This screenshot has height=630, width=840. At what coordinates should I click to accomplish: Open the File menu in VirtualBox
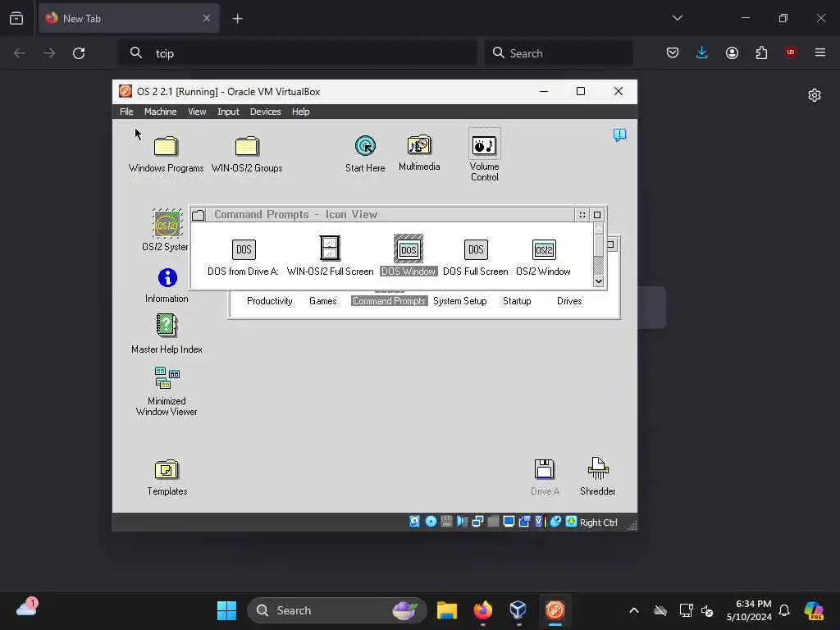click(x=126, y=112)
